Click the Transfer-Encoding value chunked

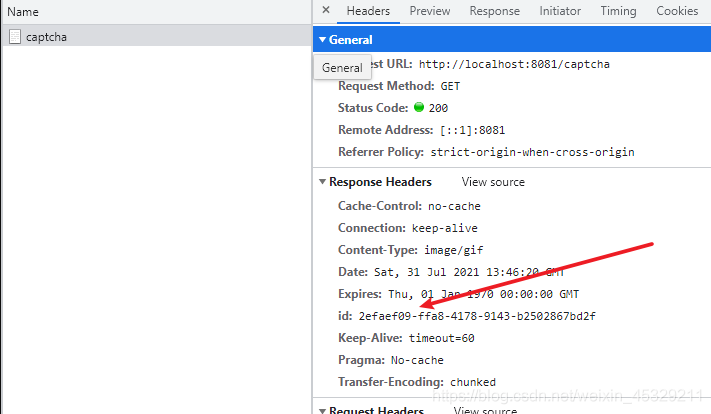(x=473, y=382)
